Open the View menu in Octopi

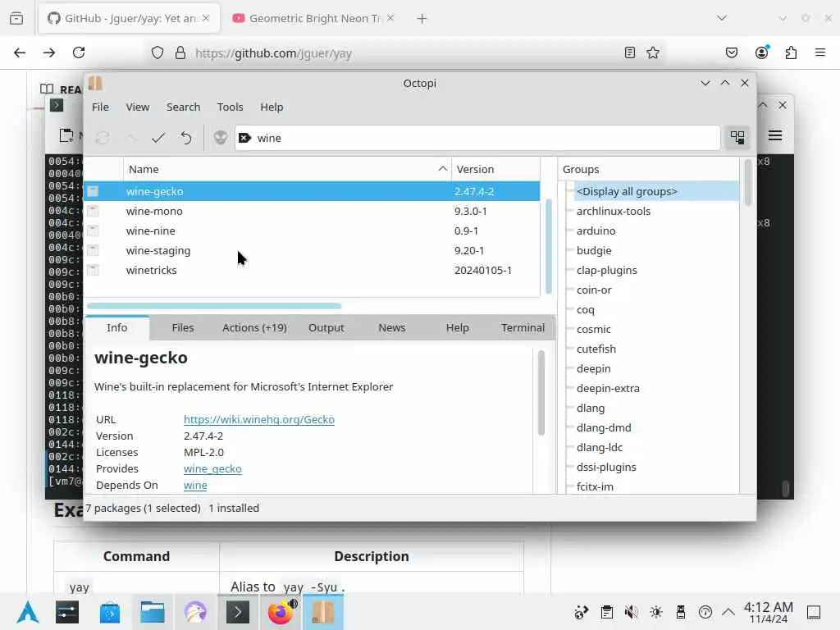pyautogui.click(x=138, y=107)
